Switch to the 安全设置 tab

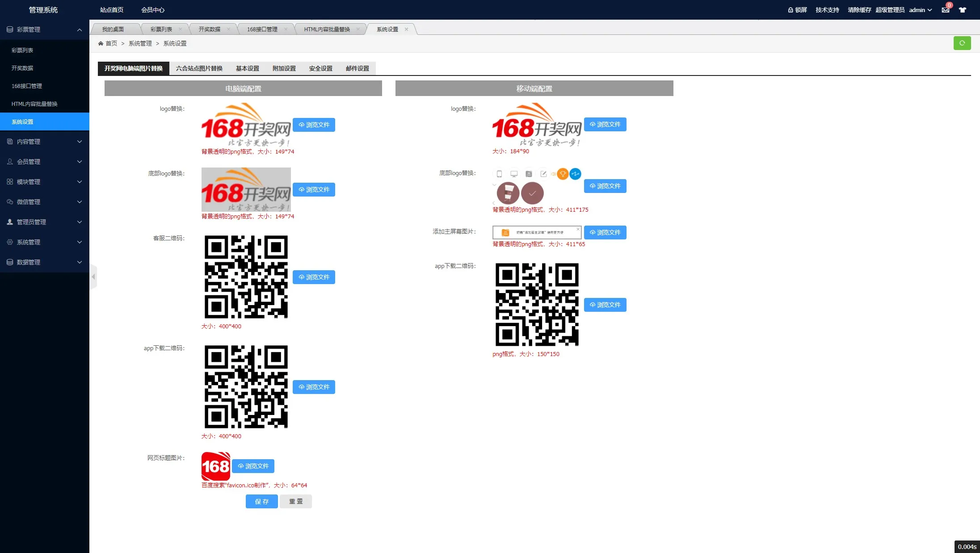pos(320,68)
